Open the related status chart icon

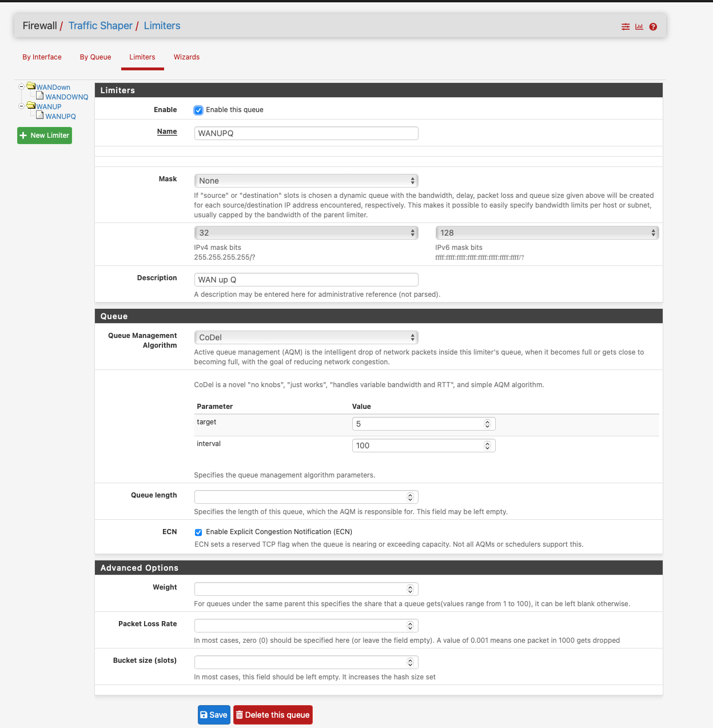pos(639,27)
